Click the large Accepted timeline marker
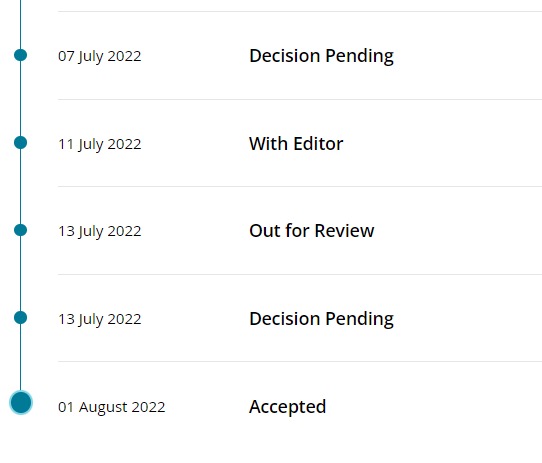Image resolution: width=542 pixels, height=463 pixels. click(x=21, y=402)
